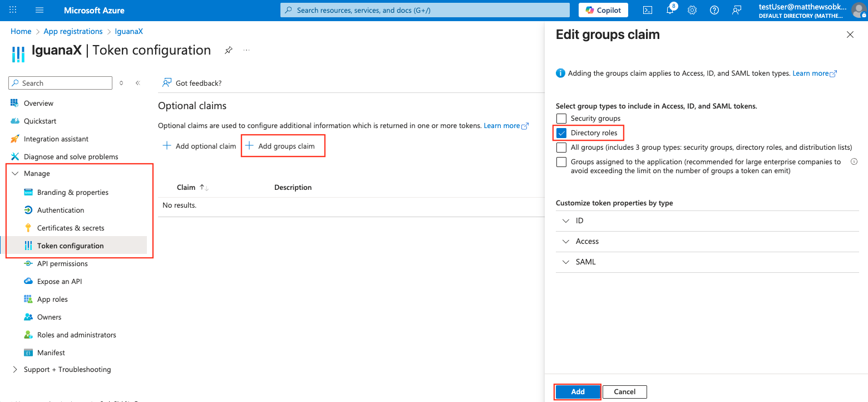Open the notifications bell icon
The image size is (868, 402).
[x=670, y=10]
